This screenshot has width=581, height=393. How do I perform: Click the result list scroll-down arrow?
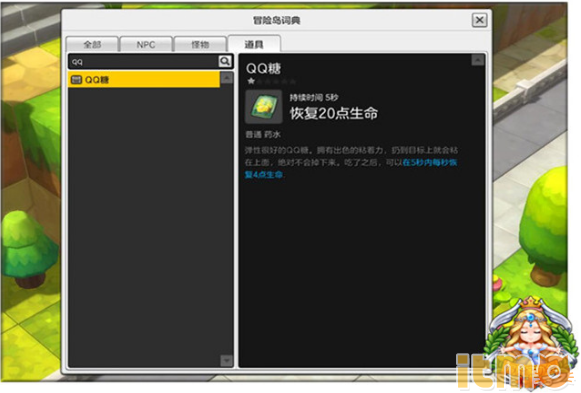(x=226, y=360)
